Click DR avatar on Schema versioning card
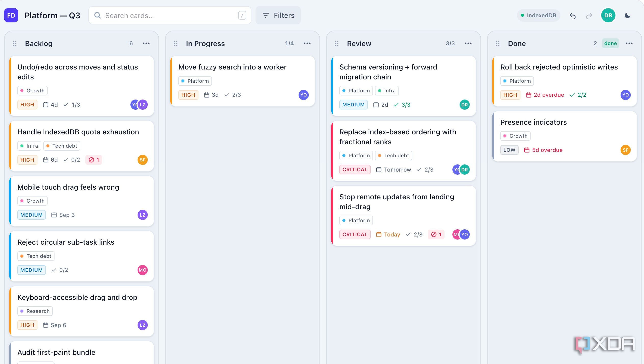The width and height of the screenshot is (644, 364). click(x=465, y=105)
